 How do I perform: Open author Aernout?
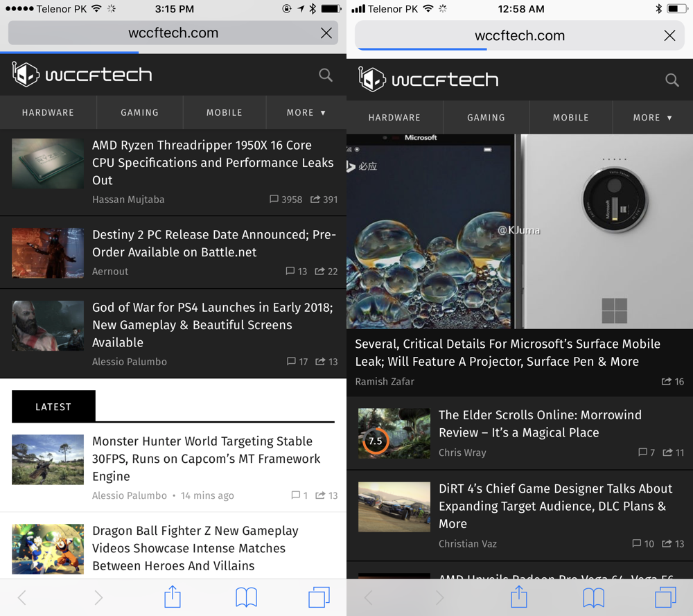[x=110, y=272]
